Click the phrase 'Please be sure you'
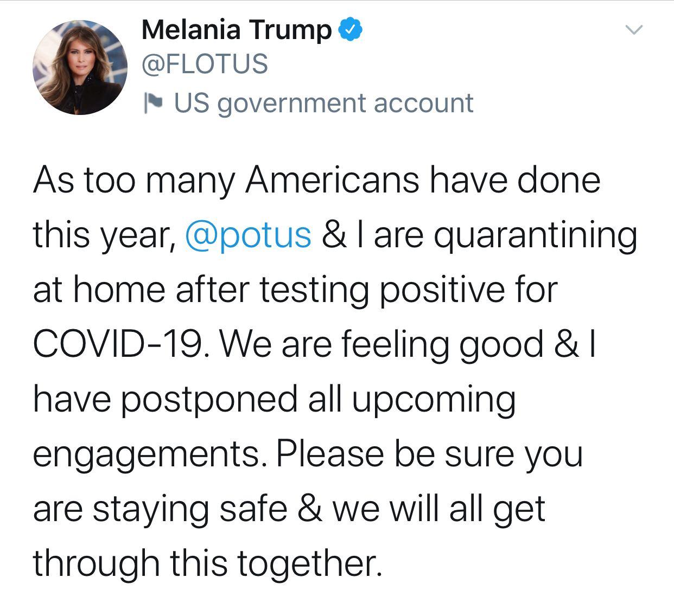 click(429, 455)
